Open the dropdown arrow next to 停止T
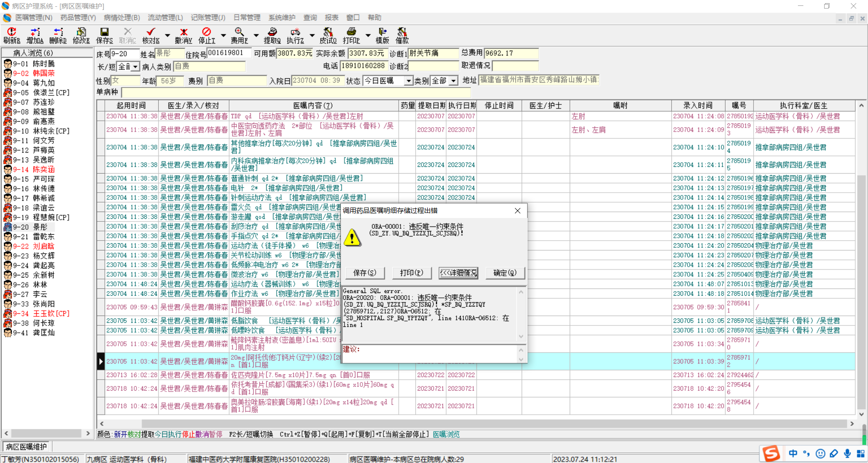This screenshot has width=868, height=463. (x=223, y=35)
